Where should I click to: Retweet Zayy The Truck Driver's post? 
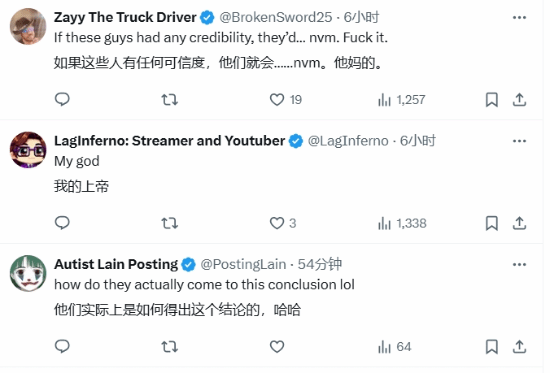[169, 100]
